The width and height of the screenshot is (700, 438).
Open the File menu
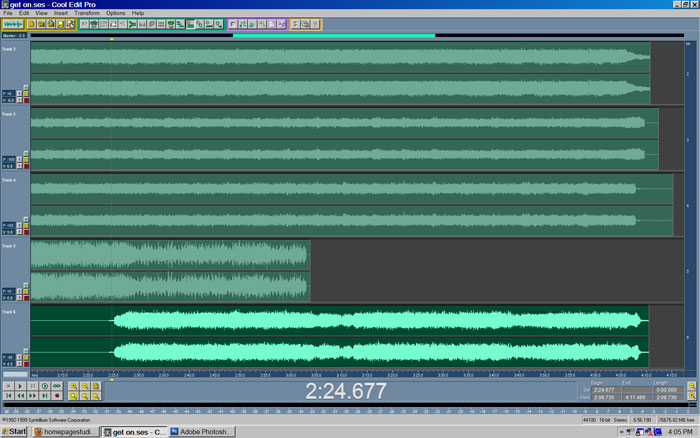(x=8, y=13)
